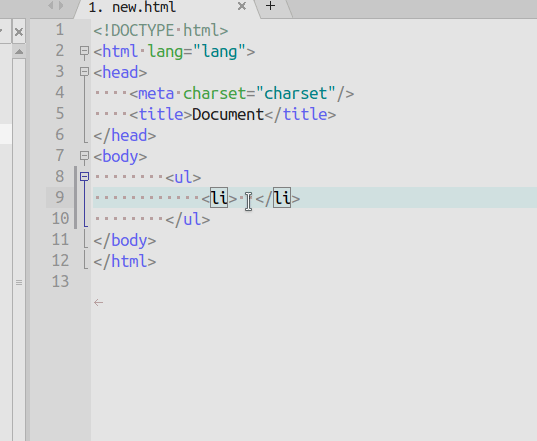Click the lang attribute value on line 2
The width and height of the screenshot is (537, 441).
pyautogui.click(x=220, y=52)
